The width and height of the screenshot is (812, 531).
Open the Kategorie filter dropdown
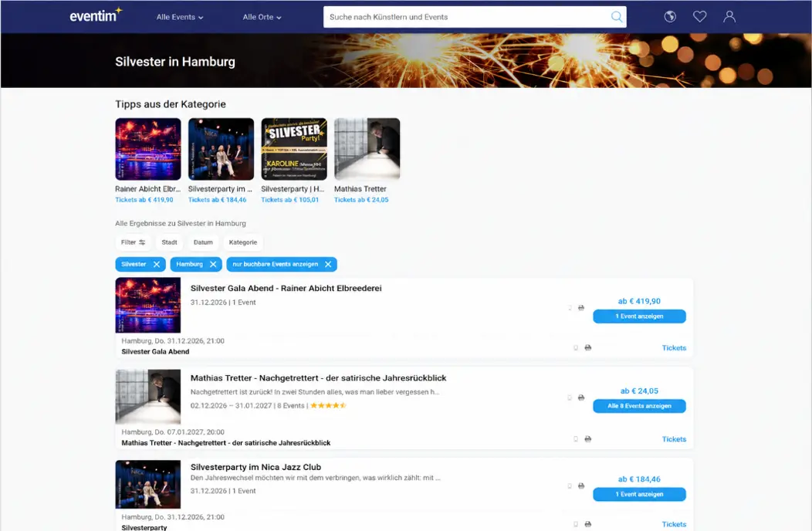coord(243,242)
